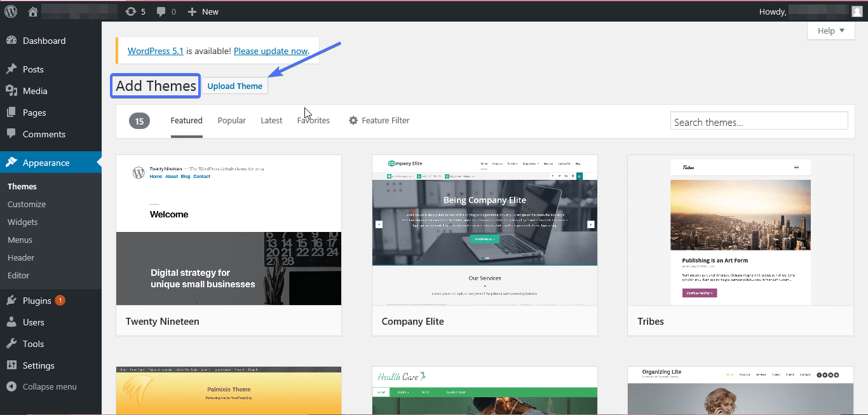
Task: Visit site via home icon
Action: point(34,11)
